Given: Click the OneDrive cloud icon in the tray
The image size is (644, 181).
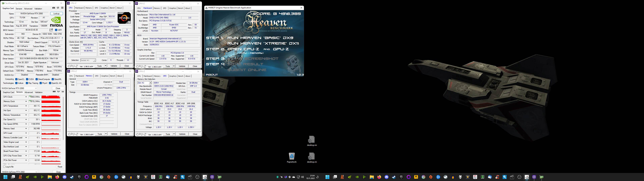Looking at the screenshot, I should point(294,177).
